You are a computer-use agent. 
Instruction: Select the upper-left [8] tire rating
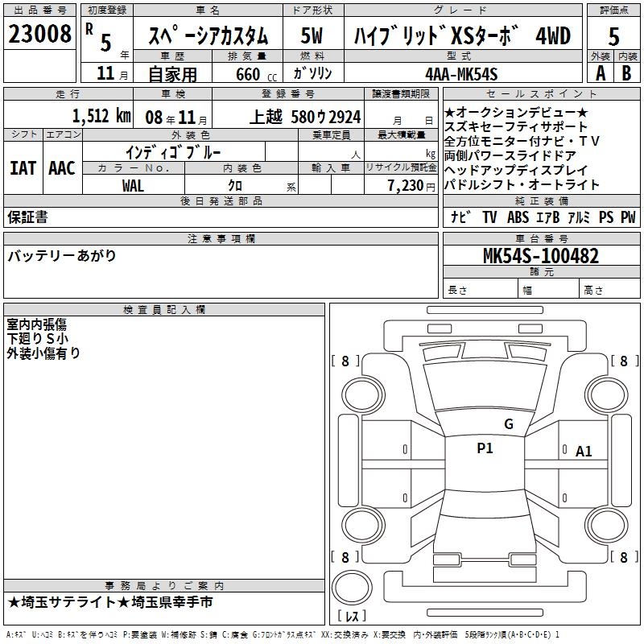click(345, 361)
